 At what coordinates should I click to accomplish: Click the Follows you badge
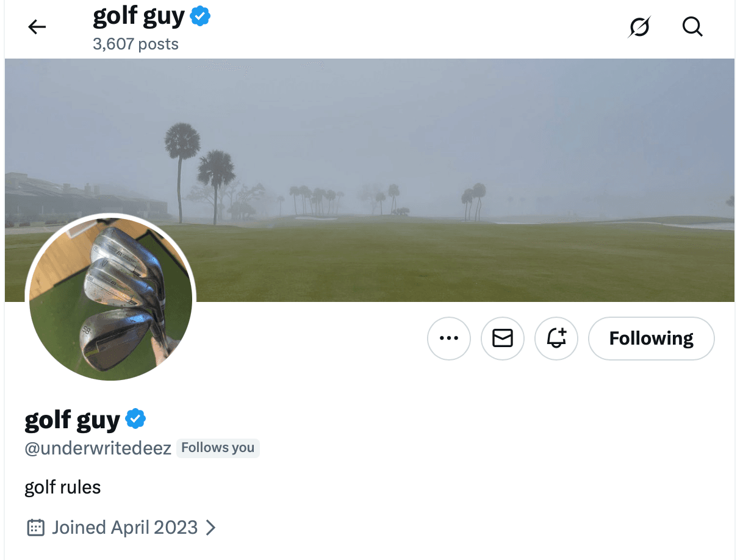coord(218,448)
